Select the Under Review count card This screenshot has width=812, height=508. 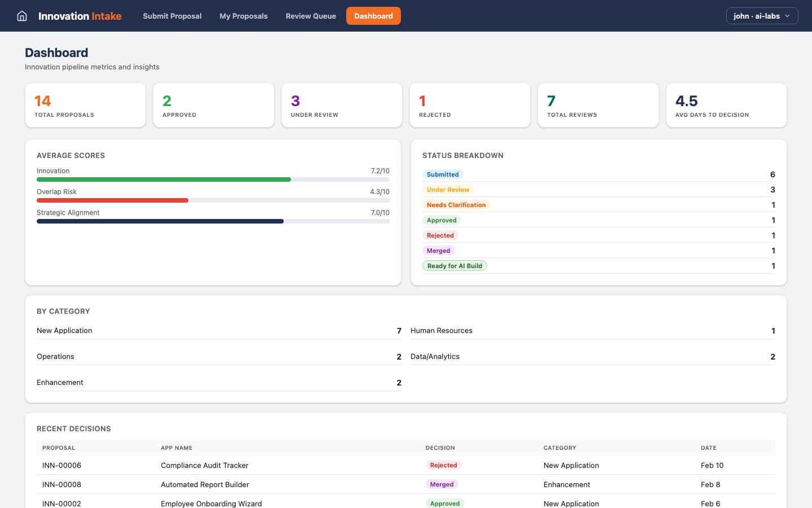[x=342, y=105]
